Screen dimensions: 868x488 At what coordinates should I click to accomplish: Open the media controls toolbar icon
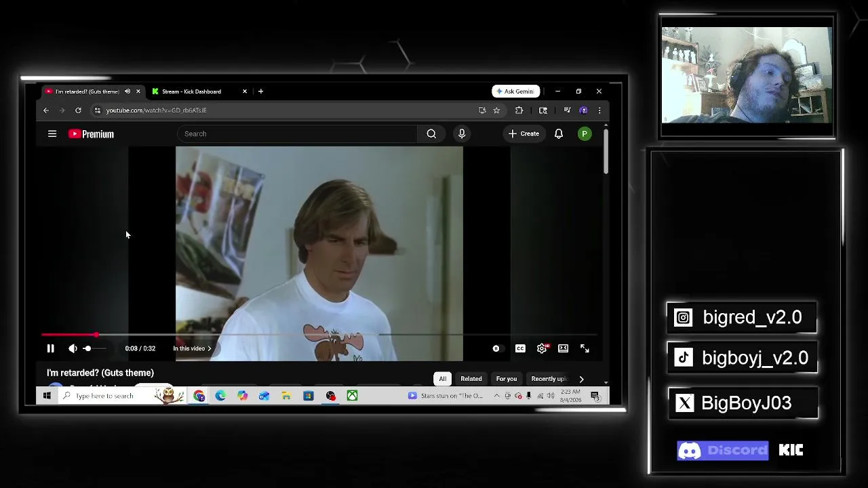click(x=568, y=110)
